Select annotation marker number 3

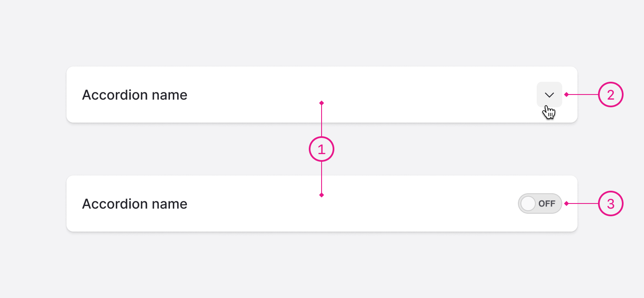pyautogui.click(x=611, y=204)
